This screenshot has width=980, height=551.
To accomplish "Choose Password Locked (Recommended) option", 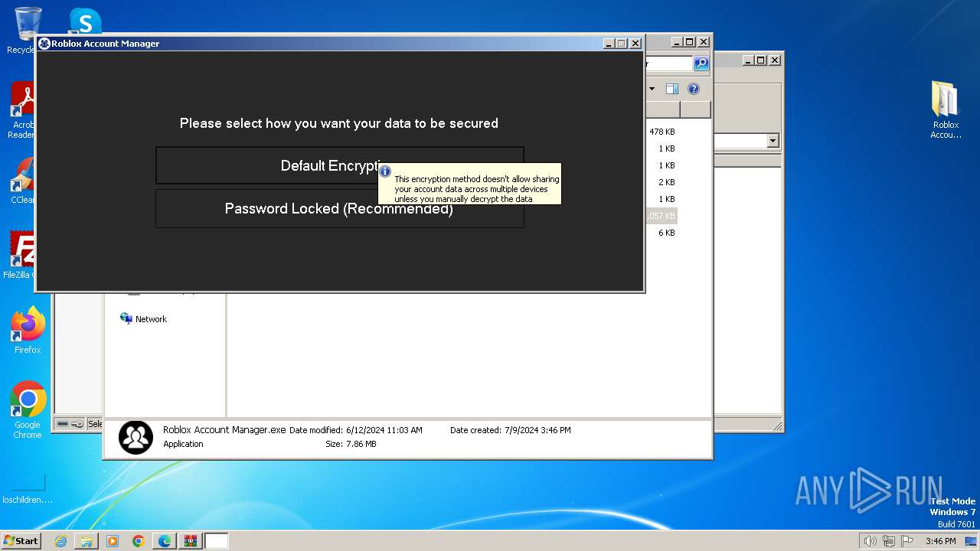I will coord(339,209).
